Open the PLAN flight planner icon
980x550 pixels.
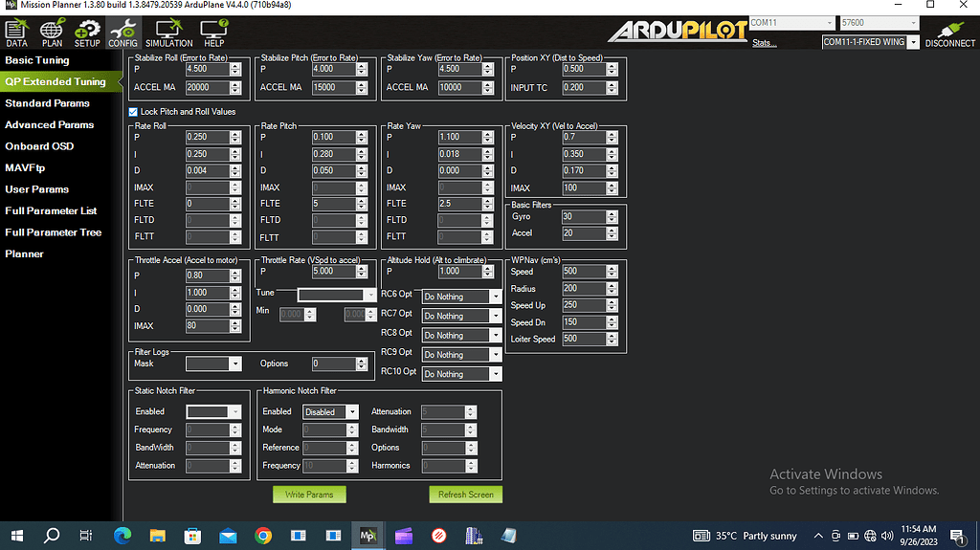point(52,33)
